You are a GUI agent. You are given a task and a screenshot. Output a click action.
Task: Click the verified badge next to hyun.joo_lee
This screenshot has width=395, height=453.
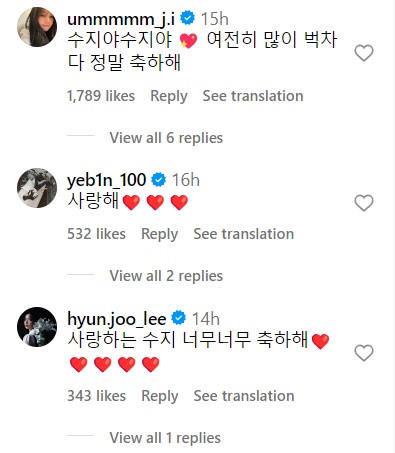179,318
